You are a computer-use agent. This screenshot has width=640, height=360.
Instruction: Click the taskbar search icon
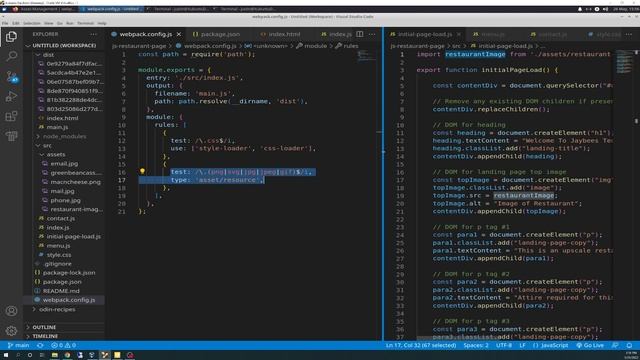click(x=18, y=355)
